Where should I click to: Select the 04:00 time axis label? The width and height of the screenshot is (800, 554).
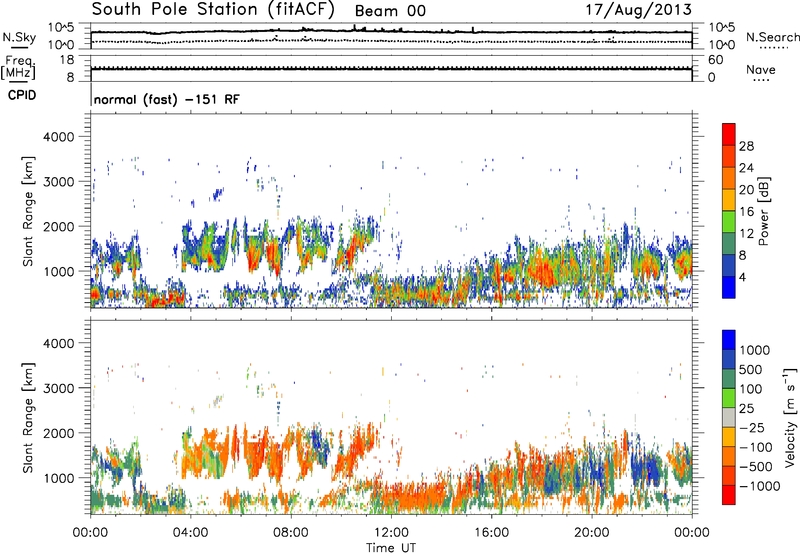click(191, 533)
